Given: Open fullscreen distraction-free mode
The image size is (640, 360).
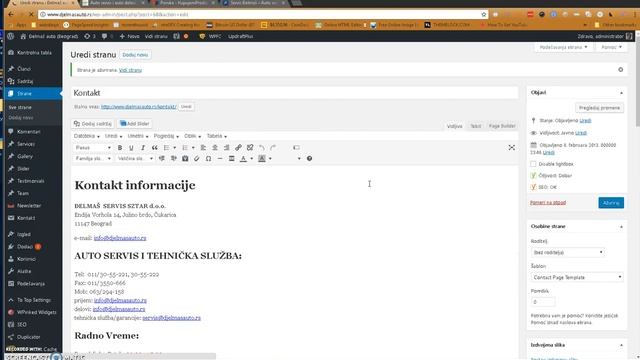Looking at the screenshot, I should 511,147.
